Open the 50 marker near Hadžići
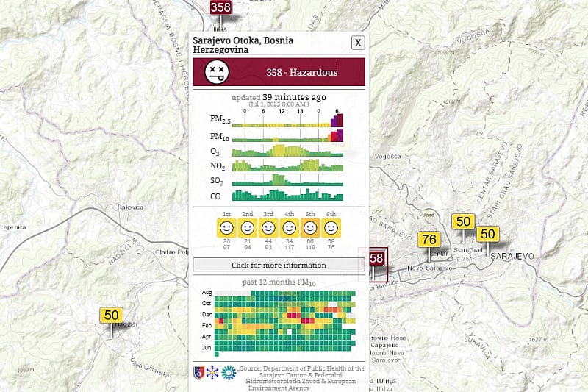Screen dimensions: 588x392 tap(111, 316)
